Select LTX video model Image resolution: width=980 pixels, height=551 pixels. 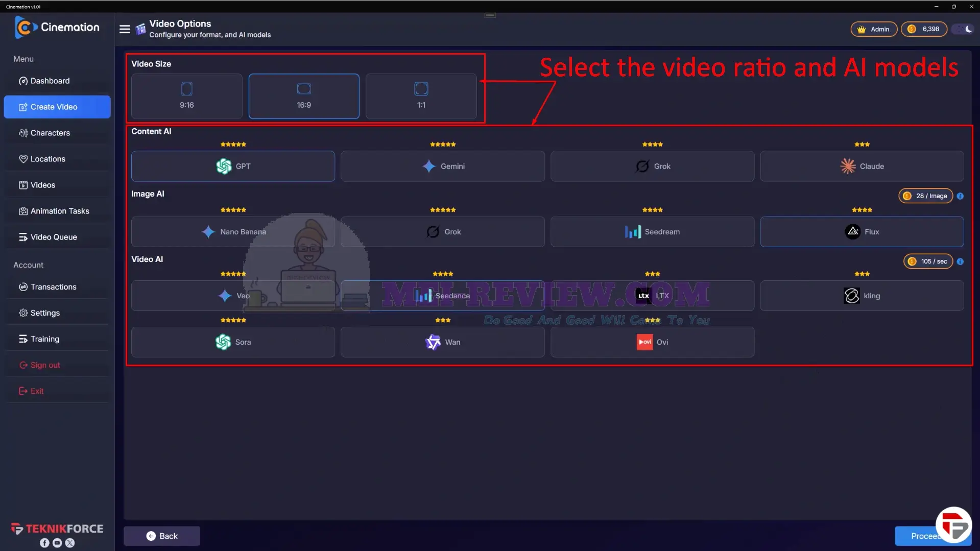[x=653, y=296]
